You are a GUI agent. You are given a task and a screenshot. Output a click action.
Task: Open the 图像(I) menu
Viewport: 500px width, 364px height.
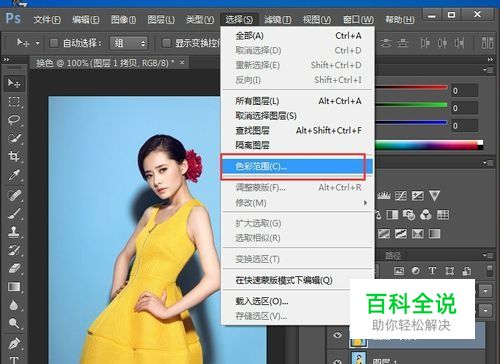[x=123, y=20]
